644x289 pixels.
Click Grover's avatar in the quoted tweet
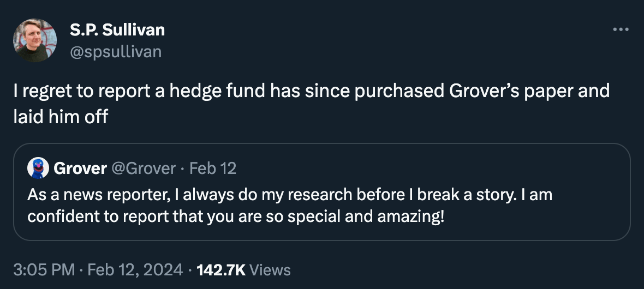tap(38, 168)
